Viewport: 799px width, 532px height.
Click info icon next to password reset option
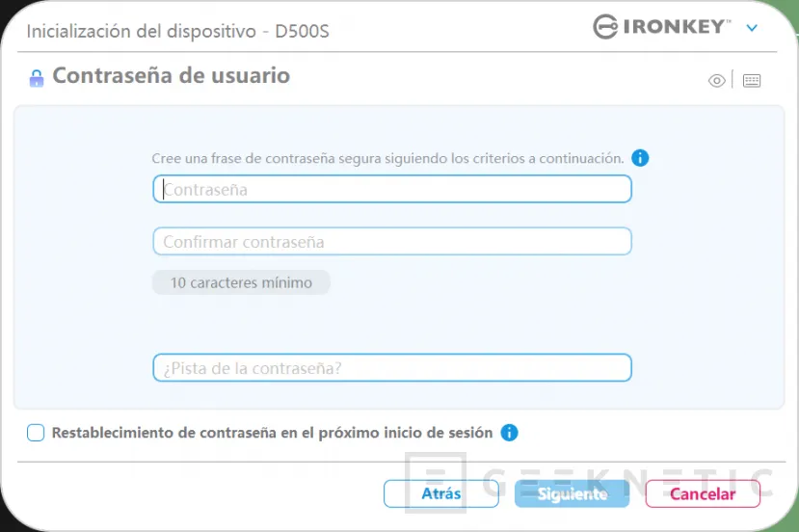coord(509,433)
